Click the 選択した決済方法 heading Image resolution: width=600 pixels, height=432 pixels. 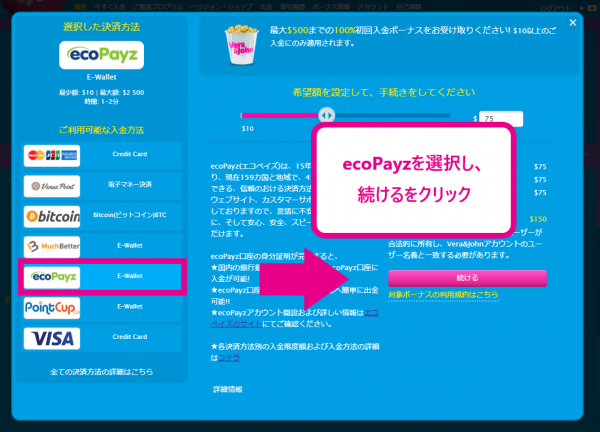[x=101, y=27]
